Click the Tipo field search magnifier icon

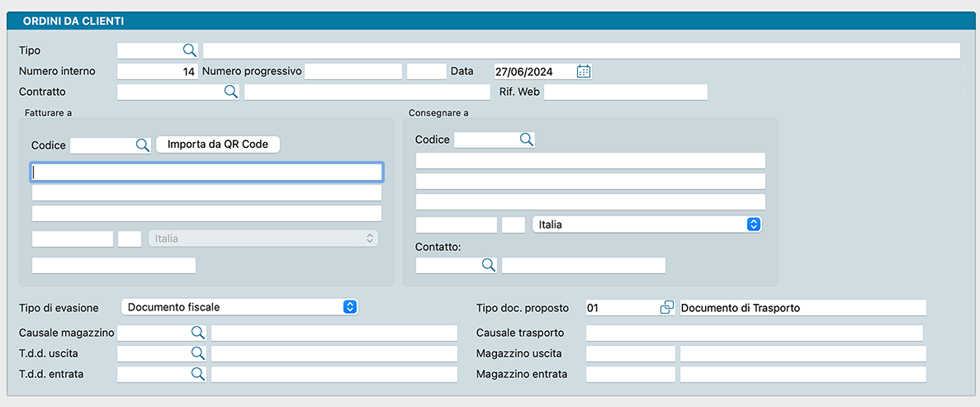click(x=189, y=50)
